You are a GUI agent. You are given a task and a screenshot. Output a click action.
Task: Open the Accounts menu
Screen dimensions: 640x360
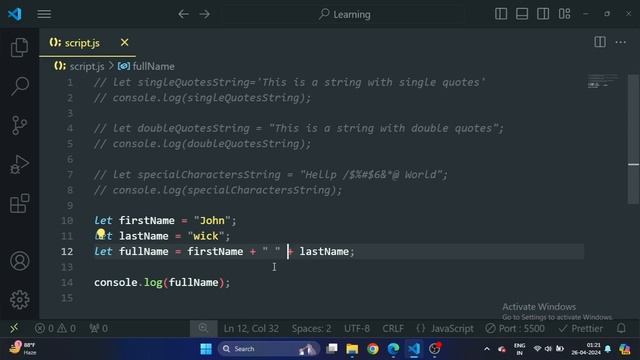coord(19,261)
